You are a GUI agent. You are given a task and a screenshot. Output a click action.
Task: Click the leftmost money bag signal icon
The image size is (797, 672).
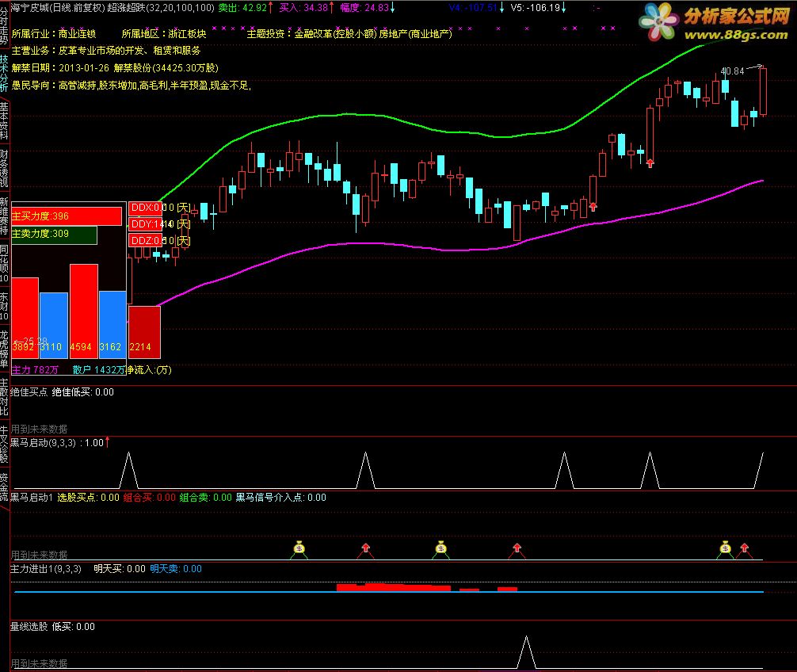pyautogui.click(x=299, y=548)
